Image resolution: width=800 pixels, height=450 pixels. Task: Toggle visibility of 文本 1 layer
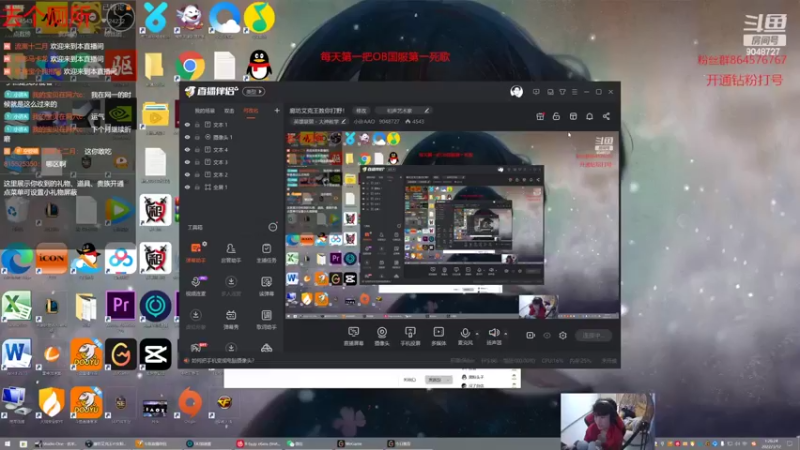(x=187, y=124)
